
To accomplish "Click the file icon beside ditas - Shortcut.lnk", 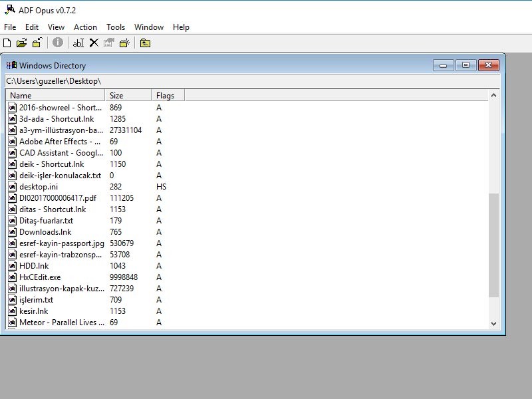I will click(x=12, y=209).
